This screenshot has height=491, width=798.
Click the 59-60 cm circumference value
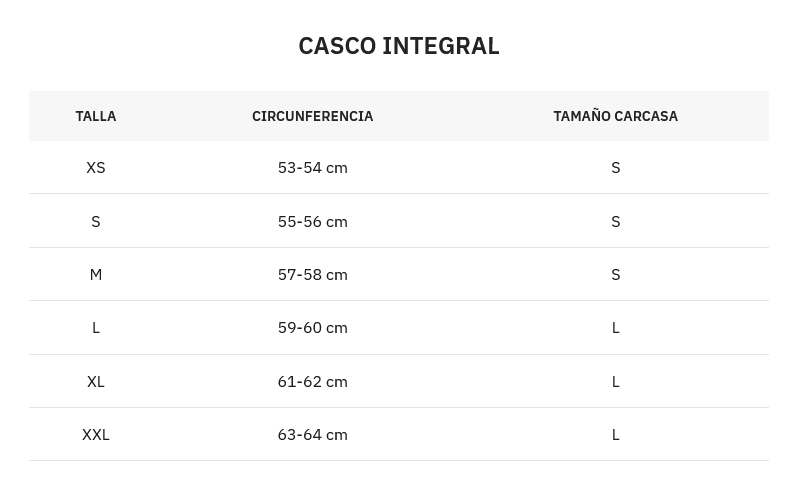pos(312,327)
